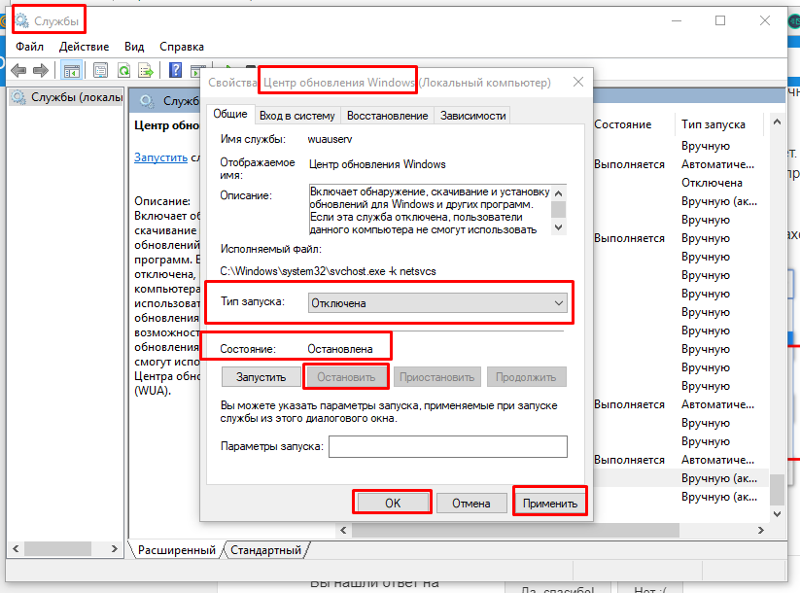Open the Тип запуска dropdown

click(x=438, y=303)
